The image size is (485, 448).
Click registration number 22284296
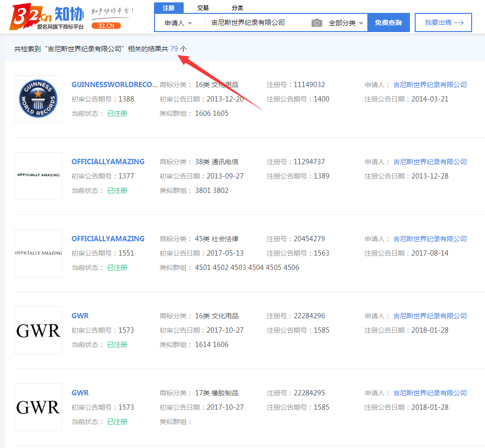[x=309, y=316]
